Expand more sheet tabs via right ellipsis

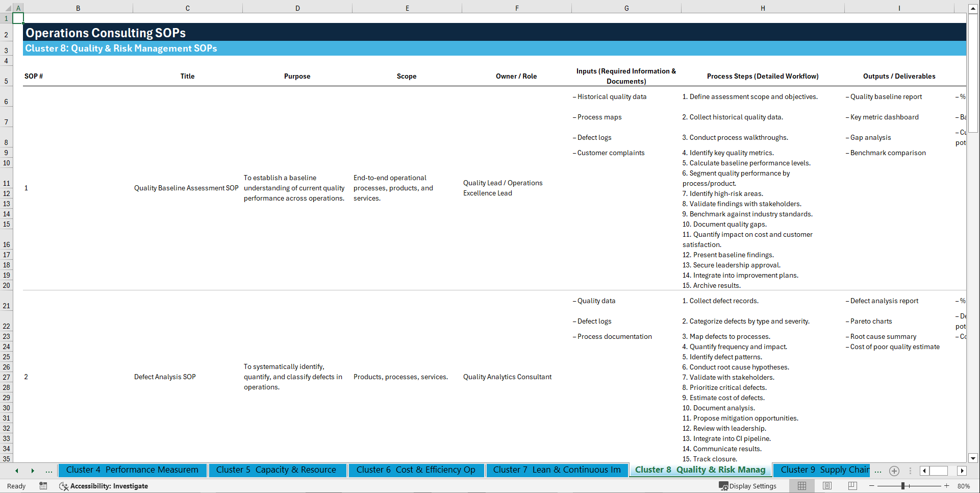tap(878, 471)
